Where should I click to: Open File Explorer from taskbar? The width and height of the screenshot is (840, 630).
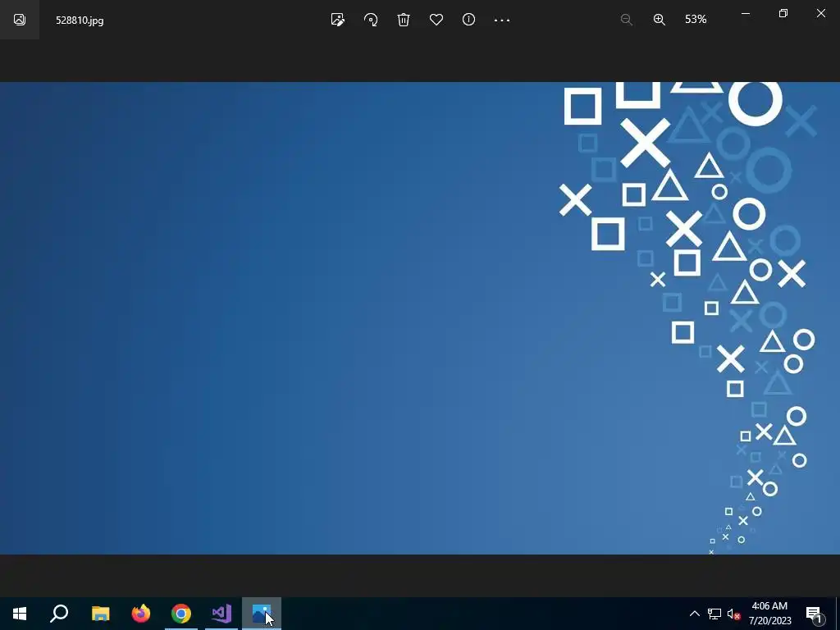(100, 614)
